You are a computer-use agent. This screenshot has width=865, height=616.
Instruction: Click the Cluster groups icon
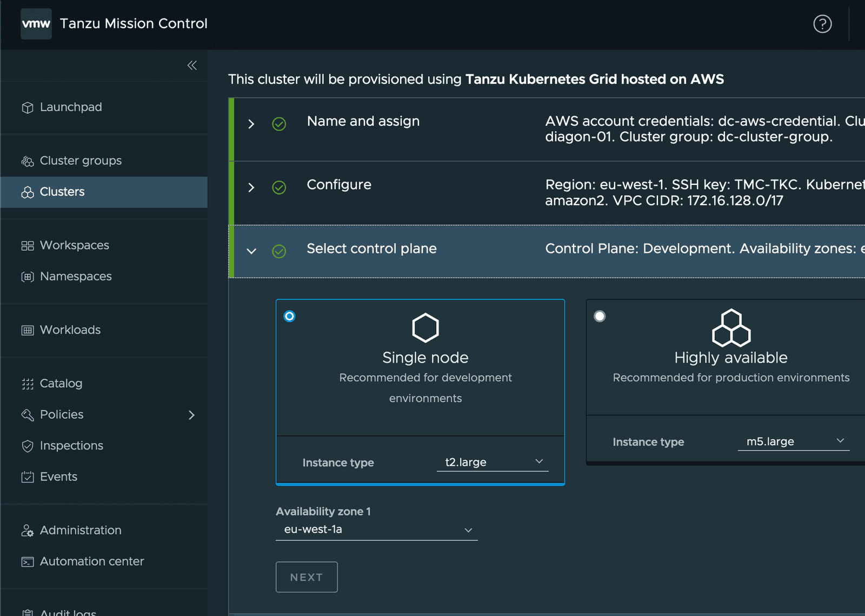click(x=28, y=161)
